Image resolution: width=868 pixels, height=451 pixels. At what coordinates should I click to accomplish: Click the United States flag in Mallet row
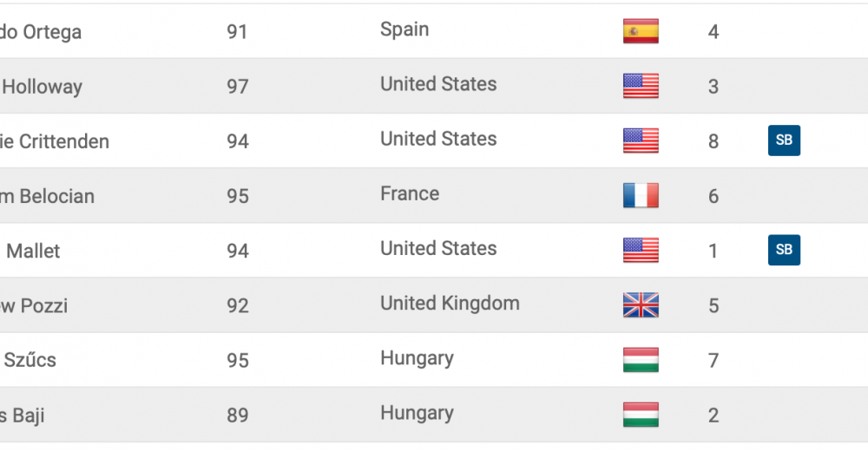point(641,250)
